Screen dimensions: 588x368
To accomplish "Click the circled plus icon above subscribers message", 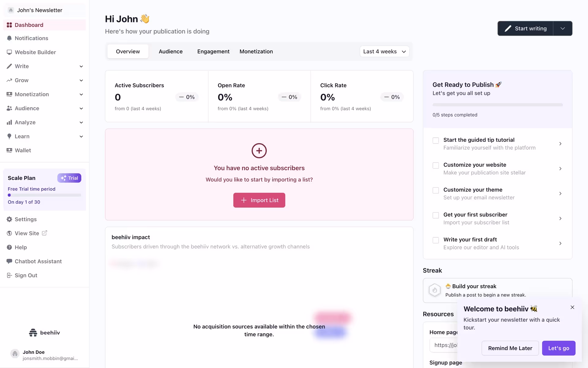I will (x=259, y=151).
